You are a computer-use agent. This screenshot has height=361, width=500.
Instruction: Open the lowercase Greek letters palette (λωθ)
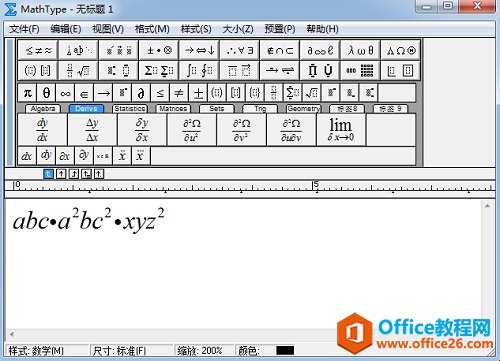pos(360,50)
